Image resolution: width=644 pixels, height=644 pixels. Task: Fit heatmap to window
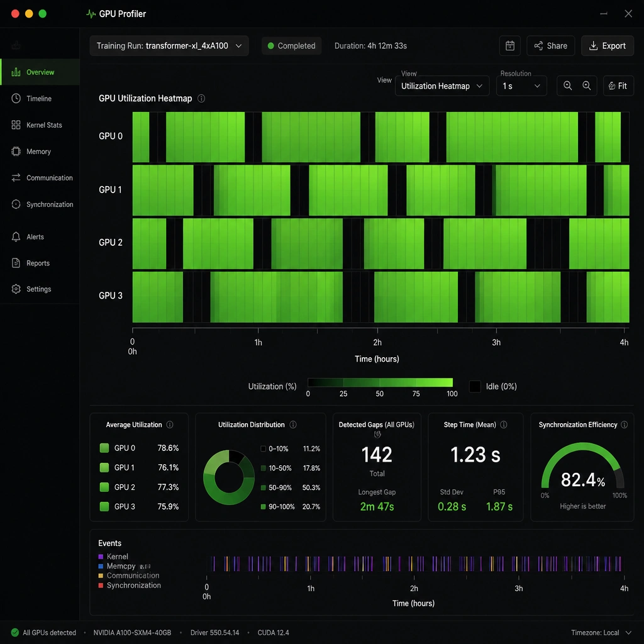click(619, 86)
